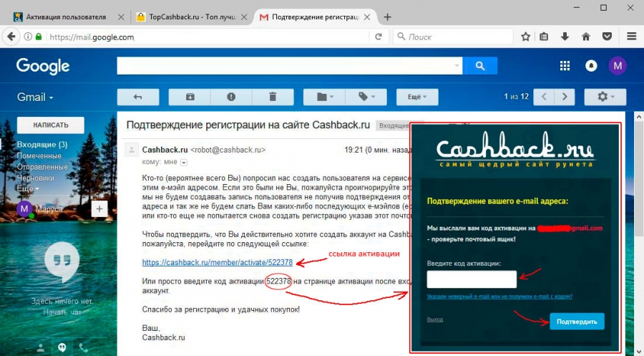Click the Выход link in Cashback panel

click(x=435, y=319)
